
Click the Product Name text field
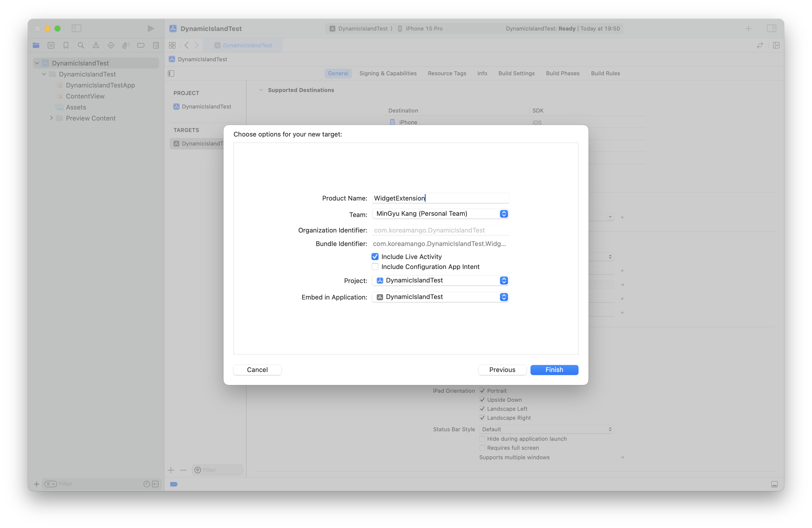tap(440, 198)
